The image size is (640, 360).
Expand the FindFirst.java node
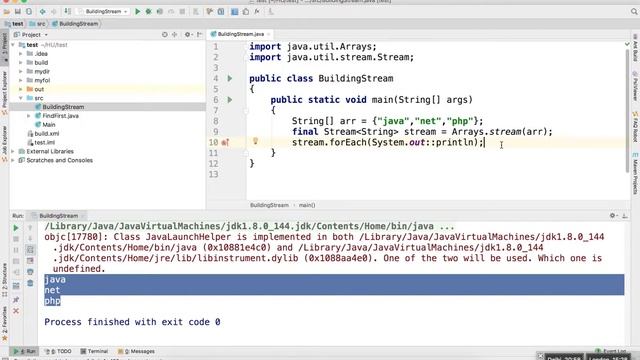coord(29,116)
